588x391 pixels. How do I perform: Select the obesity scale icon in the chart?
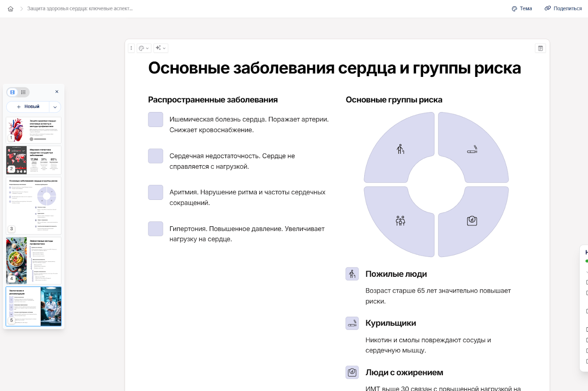(x=473, y=221)
